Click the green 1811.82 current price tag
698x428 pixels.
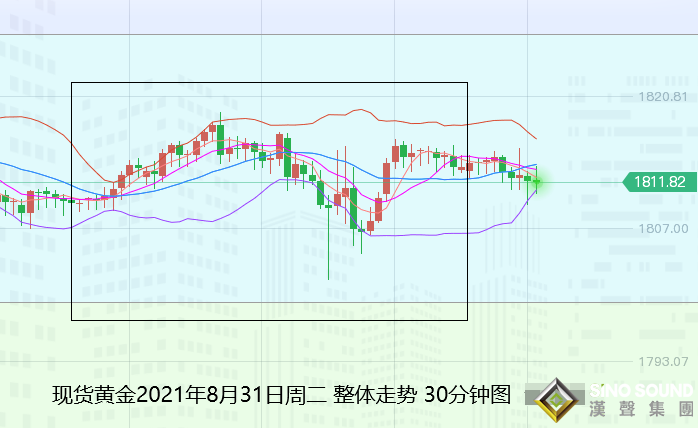[658, 182]
